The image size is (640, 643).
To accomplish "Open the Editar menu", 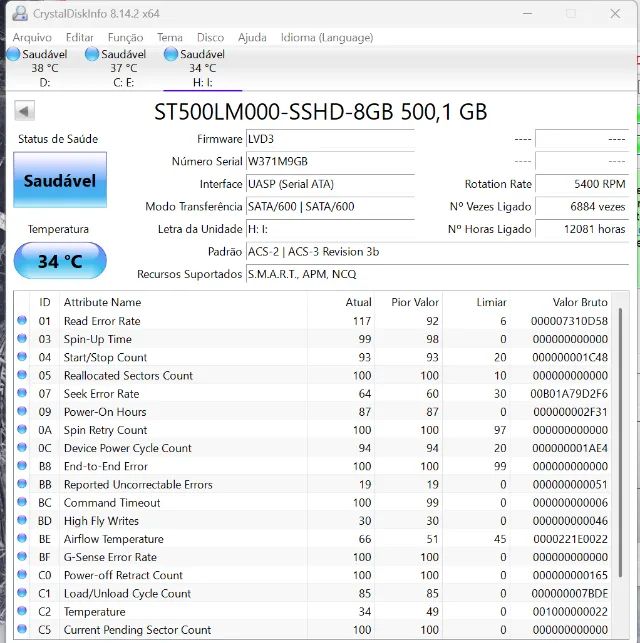I will pos(80,38).
